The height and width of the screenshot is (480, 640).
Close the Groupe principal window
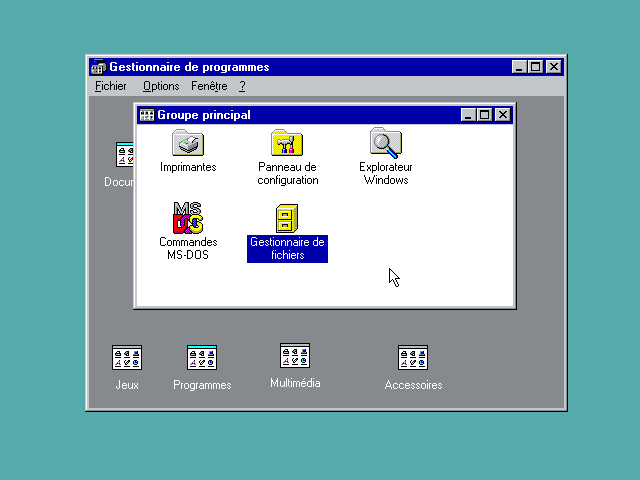pos(503,115)
